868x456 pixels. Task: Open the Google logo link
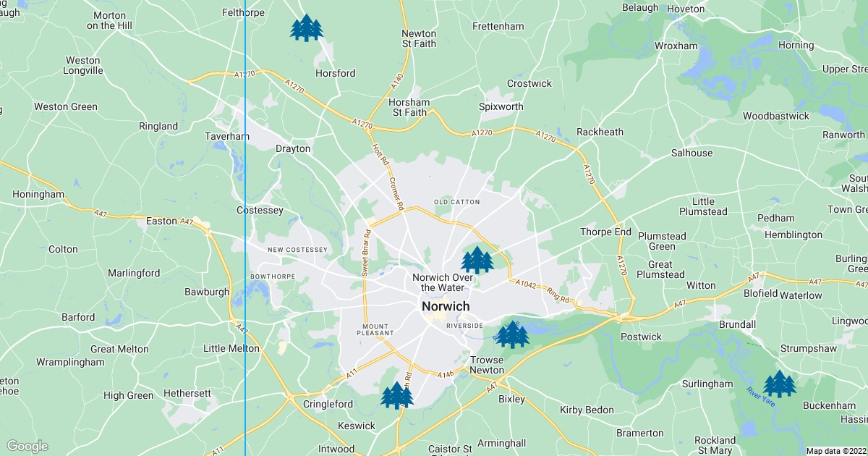pos(27,446)
